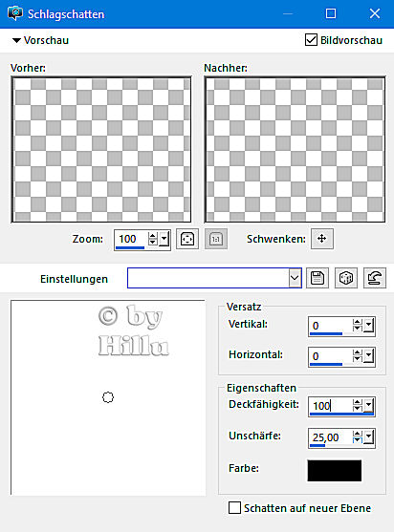Decrease Unschärfe with the down arrow
This screenshot has height=532, width=394.
(x=357, y=440)
